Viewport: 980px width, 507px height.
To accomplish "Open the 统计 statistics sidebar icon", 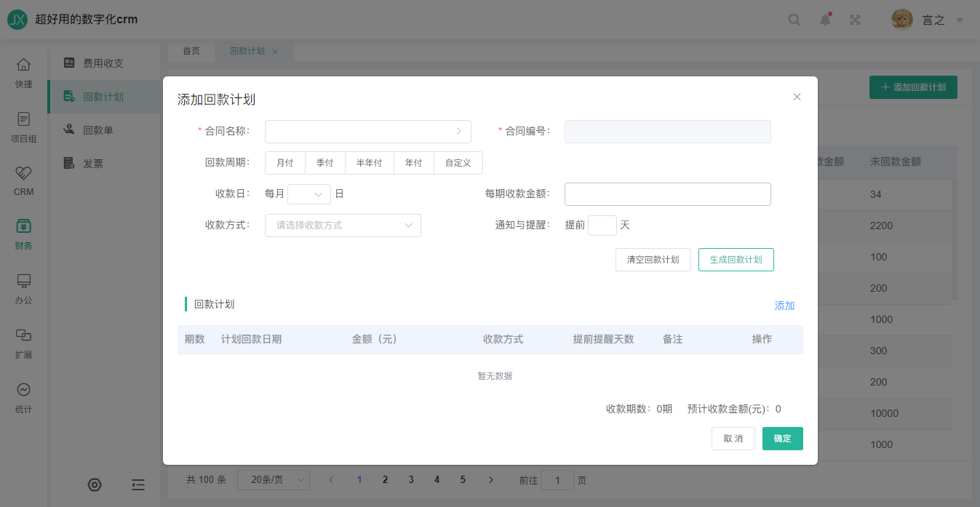I will click(24, 397).
